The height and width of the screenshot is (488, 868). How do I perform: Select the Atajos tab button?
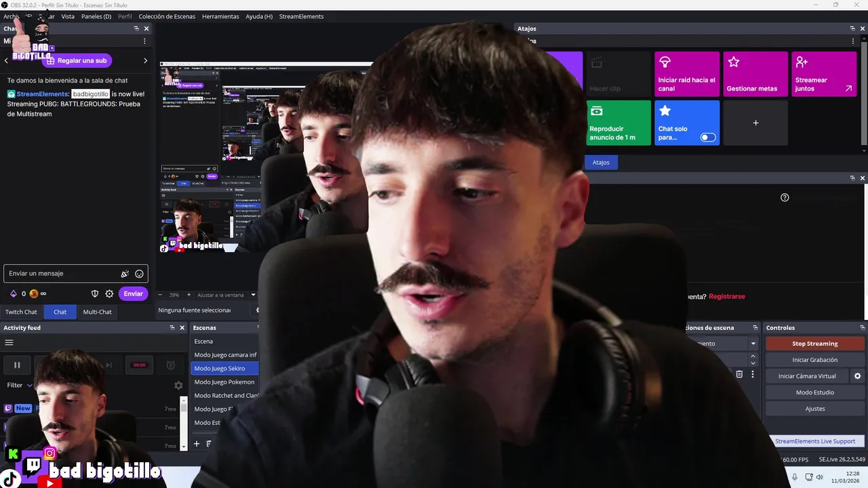[601, 163]
